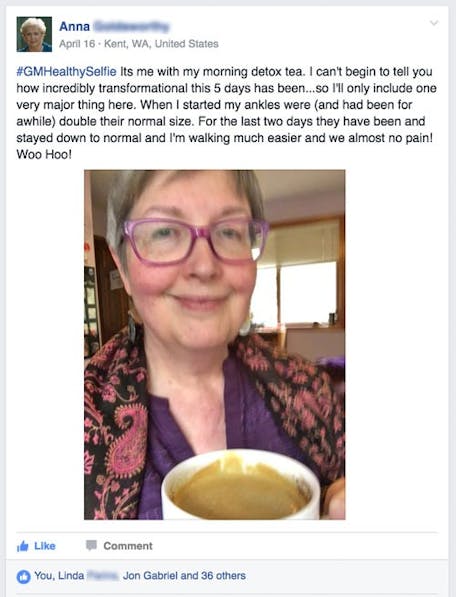
Task: Show the 36 others who liked
Action: point(223,576)
